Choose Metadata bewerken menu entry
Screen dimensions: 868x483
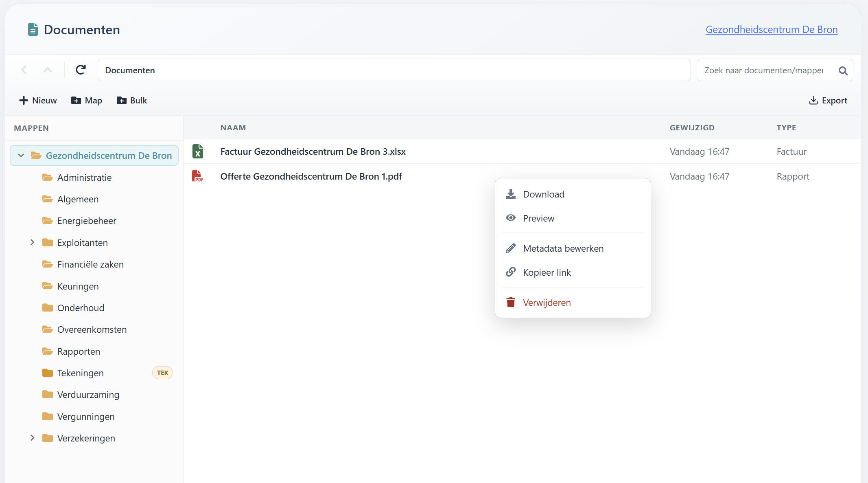[563, 248]
